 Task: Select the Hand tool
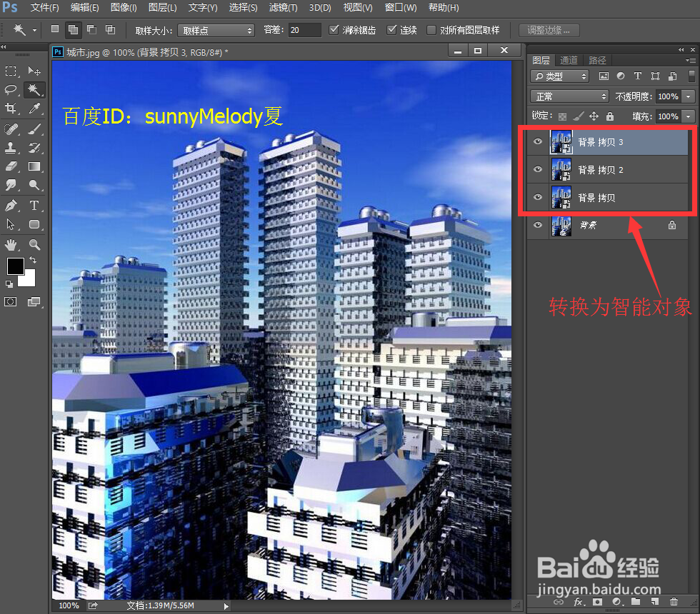[10, 243]
